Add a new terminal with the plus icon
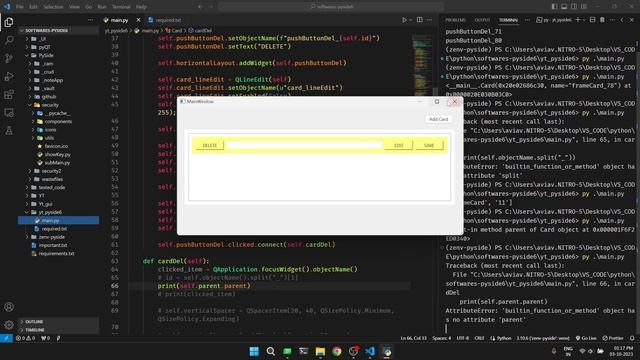 point(578,20)
